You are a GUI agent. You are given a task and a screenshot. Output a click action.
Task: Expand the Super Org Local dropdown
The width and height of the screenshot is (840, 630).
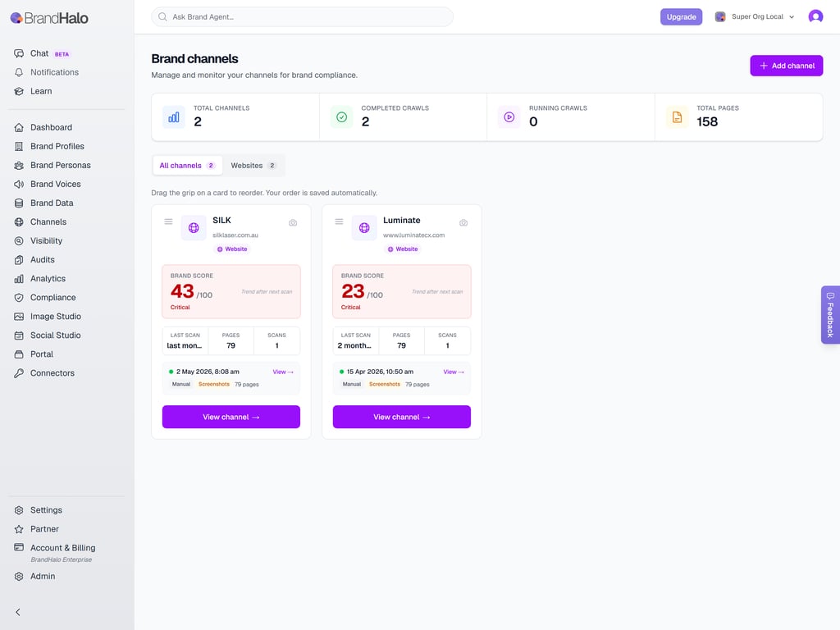click(755, 16)
